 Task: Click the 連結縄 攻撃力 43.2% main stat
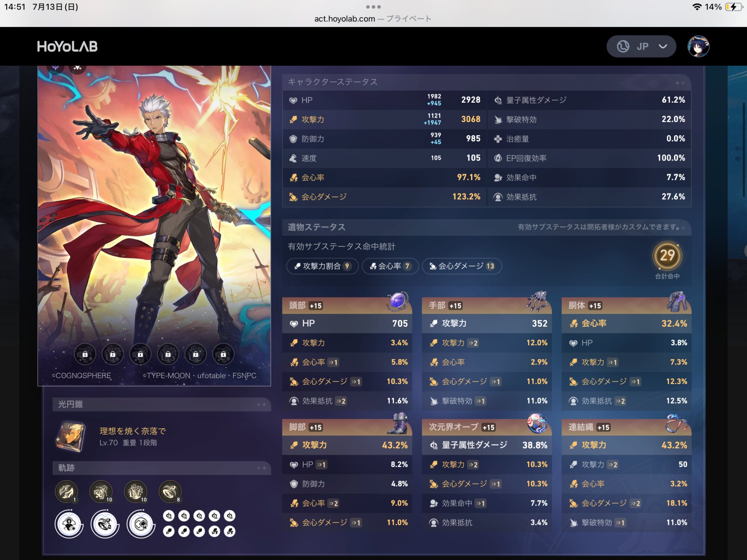click(x=627, y=445)
